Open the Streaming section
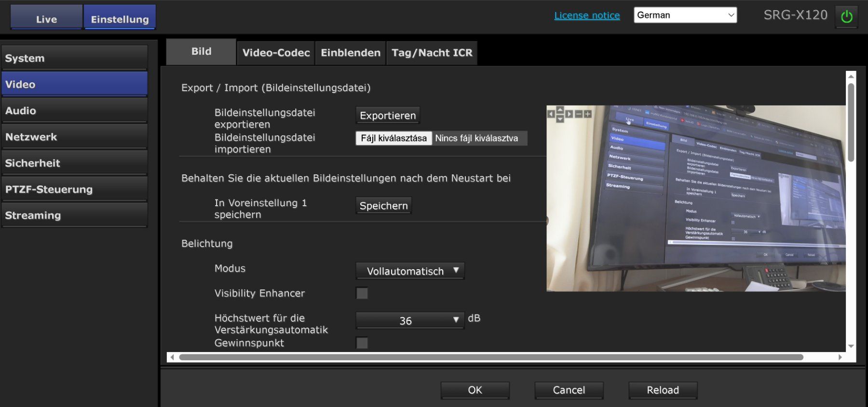 [x=74, y=215]
